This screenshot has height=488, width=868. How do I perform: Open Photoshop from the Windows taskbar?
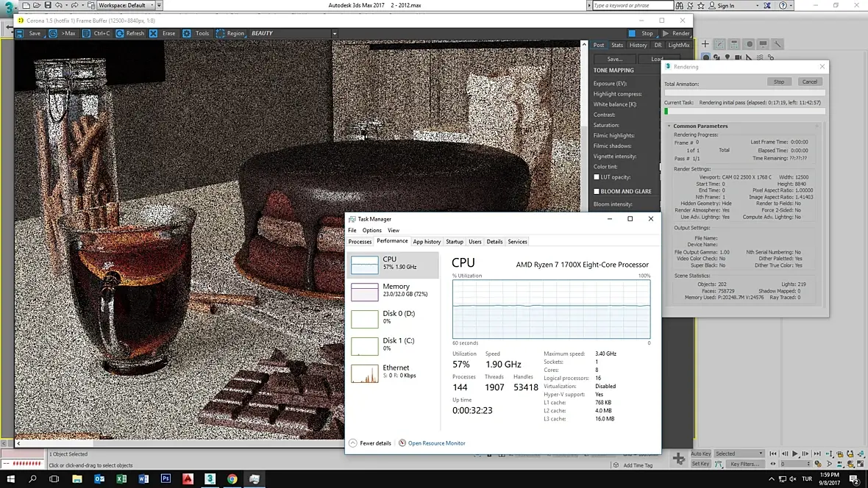click(166, 478)
